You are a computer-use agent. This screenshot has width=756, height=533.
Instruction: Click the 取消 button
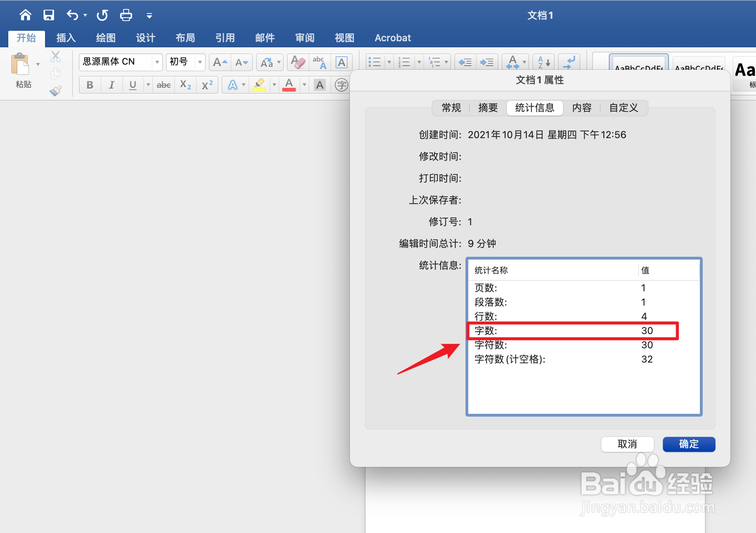tap(627, 444)
